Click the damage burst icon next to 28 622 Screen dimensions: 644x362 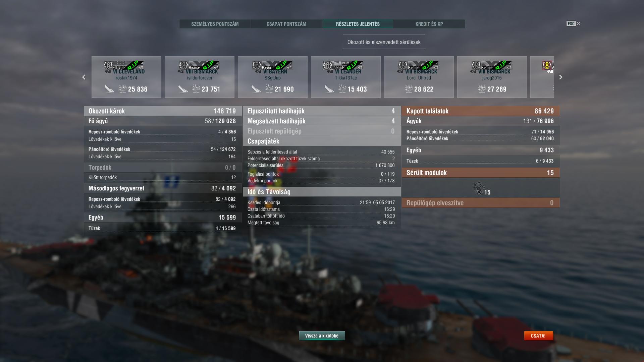click(x=409, y=89)
